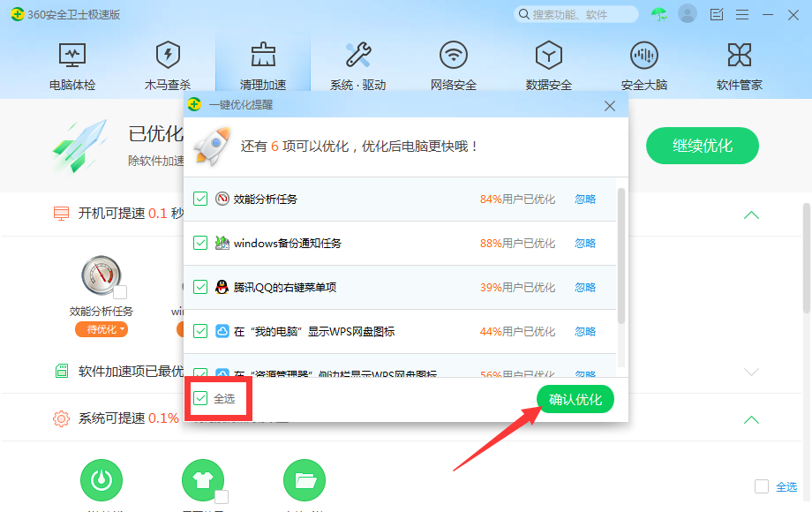
Task: Click the 效能分析任务 row icon in dialog
Action: [222, 199]
